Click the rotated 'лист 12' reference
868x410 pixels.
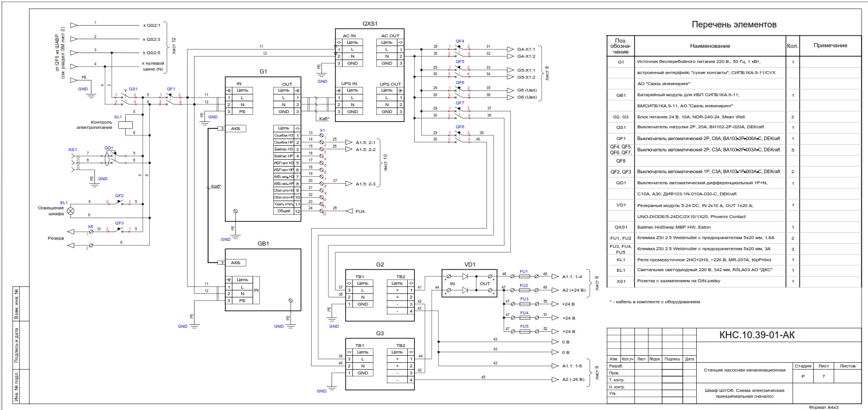pos(174,47)
